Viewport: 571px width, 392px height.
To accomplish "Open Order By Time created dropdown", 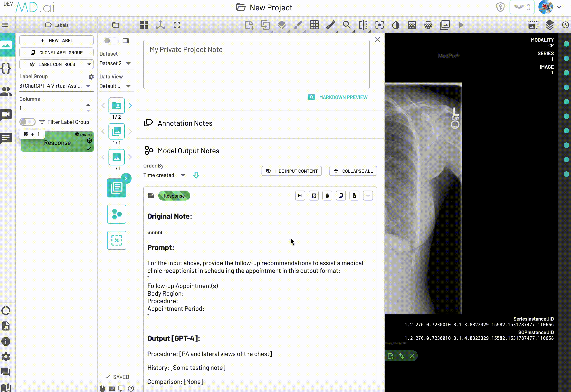I will coord(164,175).
